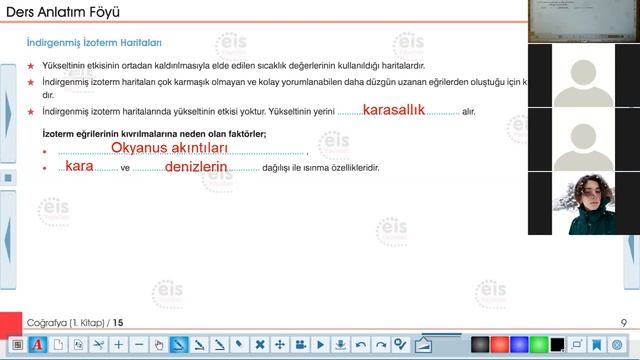Click the blue X clear icon
Screen dimensions: 640x360
tap(260, 345)
